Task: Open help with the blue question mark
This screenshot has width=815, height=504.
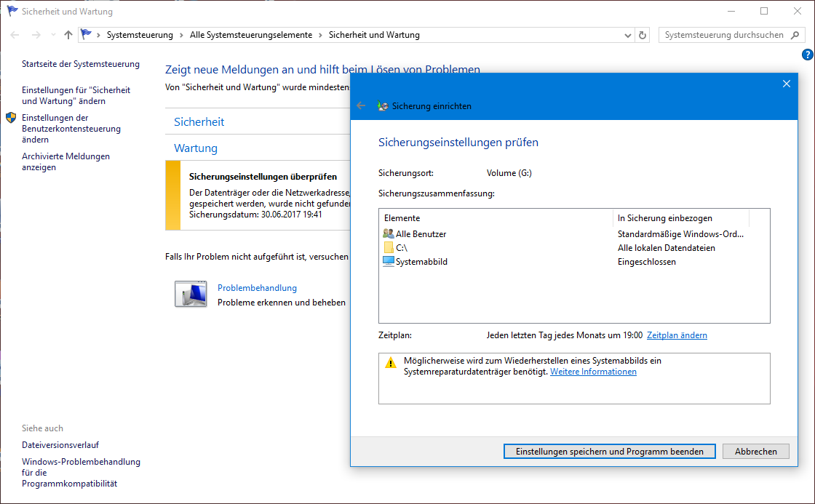Action: click(807, 55)
